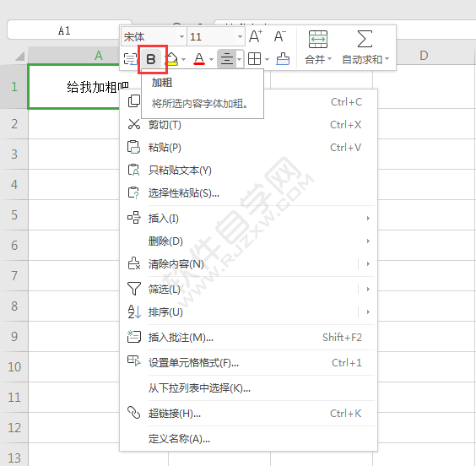Image resolution: width=476 pixels, height=466 pixels.
Task: Select row 10 header
Action: coord(14,367)
